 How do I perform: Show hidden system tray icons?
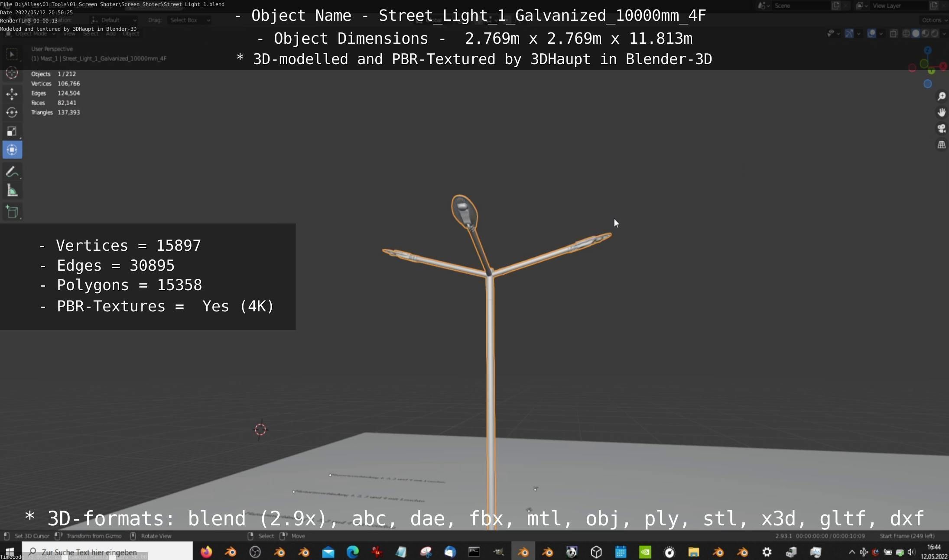point(851,552)
